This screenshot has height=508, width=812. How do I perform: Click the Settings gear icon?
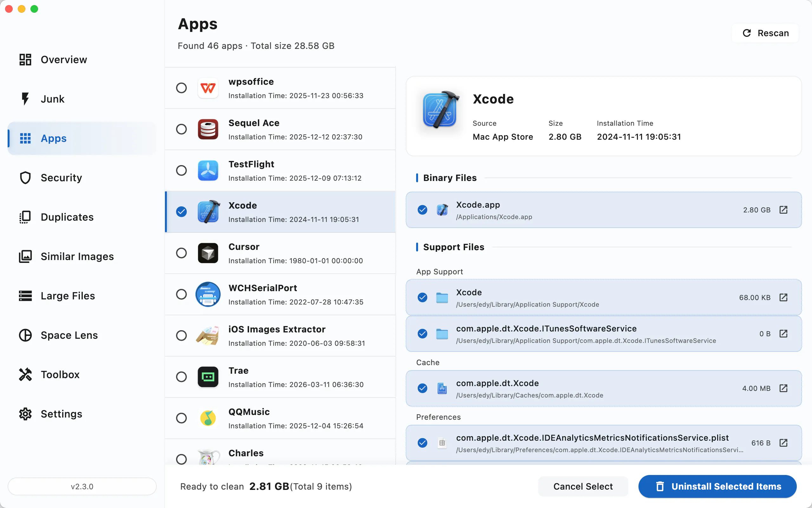point(25,414)
